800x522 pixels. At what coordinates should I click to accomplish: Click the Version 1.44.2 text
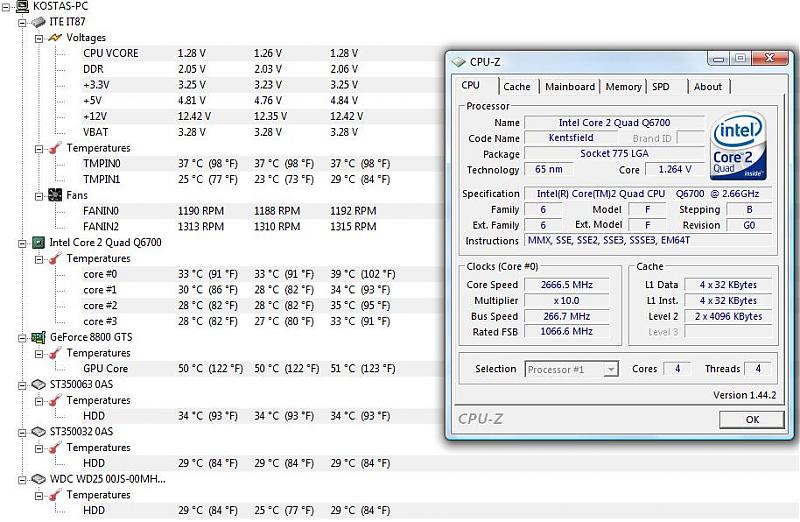[x=744, y=395]
